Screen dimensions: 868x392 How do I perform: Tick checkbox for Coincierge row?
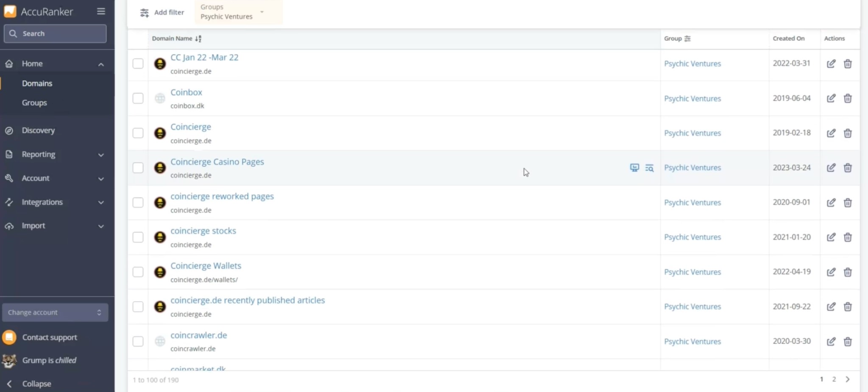tap(138, 133)
